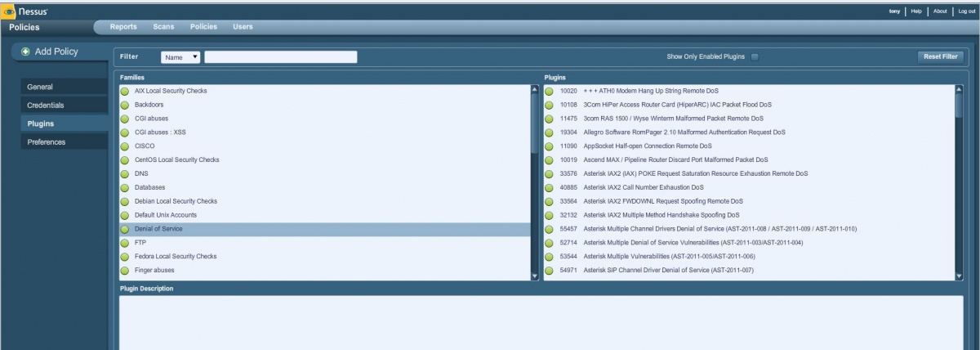Image resolution: width=980 pixels, height=350 pixels.
Task: Click green dot of plugin 33564
Action: click(x=550, y=202)
